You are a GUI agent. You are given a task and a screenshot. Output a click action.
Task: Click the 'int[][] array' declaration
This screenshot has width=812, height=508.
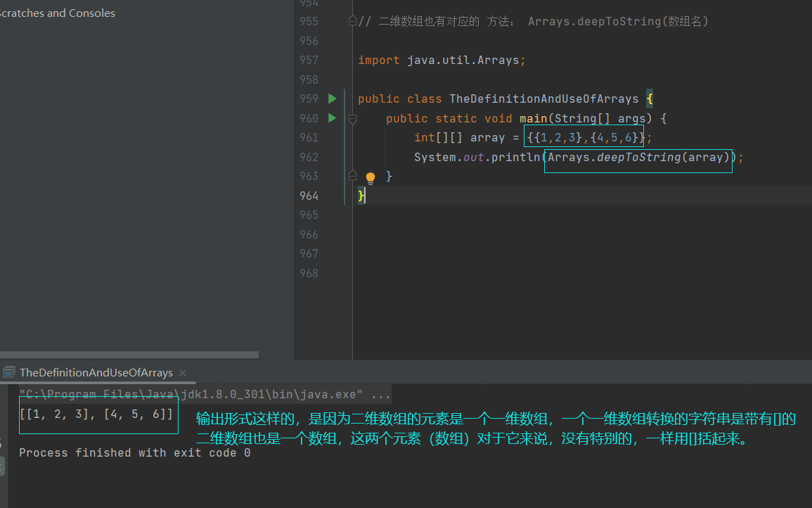coord(459,137)
